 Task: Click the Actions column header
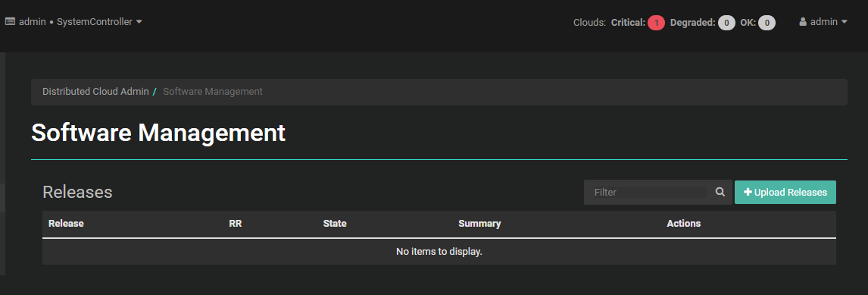click(684, 224)
